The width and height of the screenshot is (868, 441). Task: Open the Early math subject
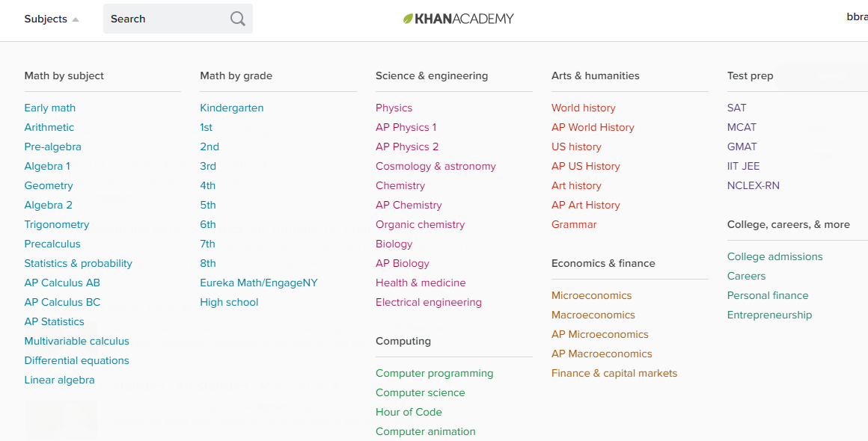50,108
